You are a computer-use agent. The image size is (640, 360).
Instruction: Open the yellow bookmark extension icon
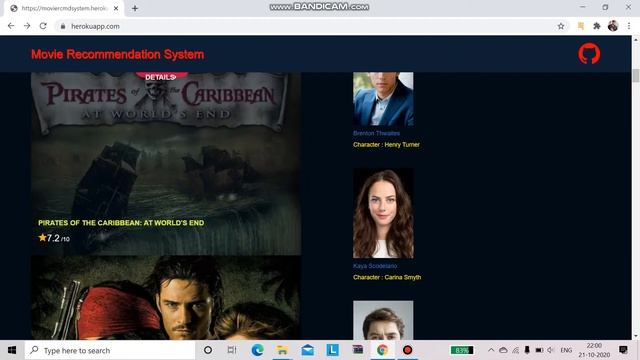[x=580, y=26]
